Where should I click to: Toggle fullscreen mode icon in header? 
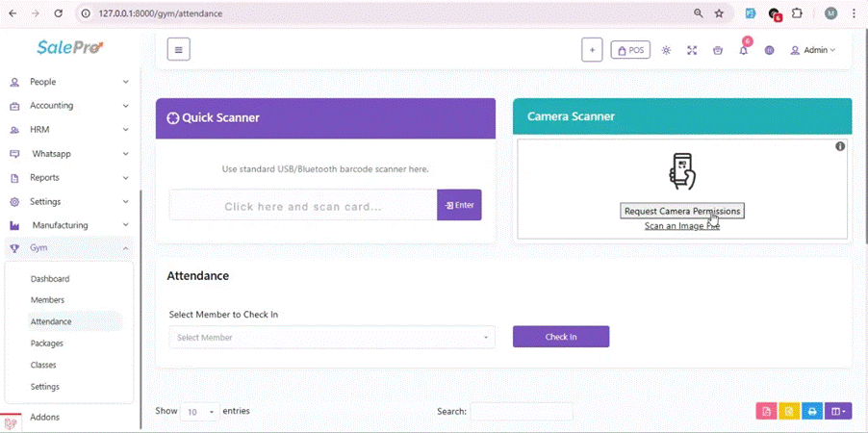tap(692, 50)
